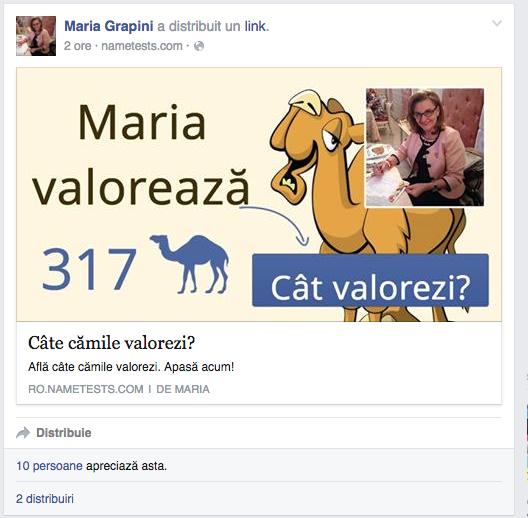Image resolution: width=528 pixels, height=518 pixels.
Task: Click the Distribuie share arrow icon
Action: click(23, 433)
